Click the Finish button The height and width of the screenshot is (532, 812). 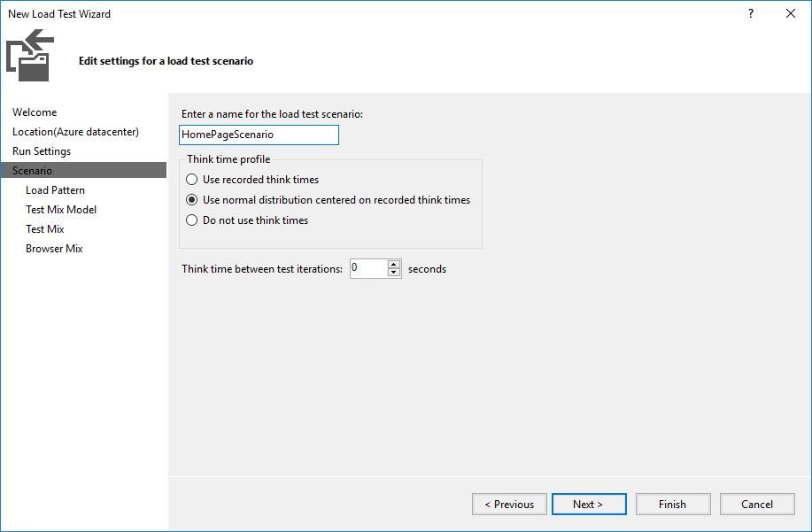click(x=673, y=504)
